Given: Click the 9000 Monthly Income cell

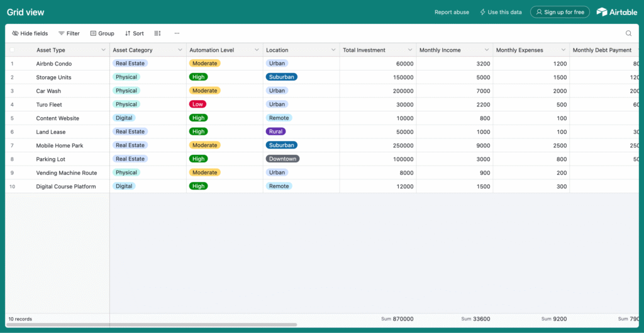Looking at the screenshot, I should pos(455,145).
